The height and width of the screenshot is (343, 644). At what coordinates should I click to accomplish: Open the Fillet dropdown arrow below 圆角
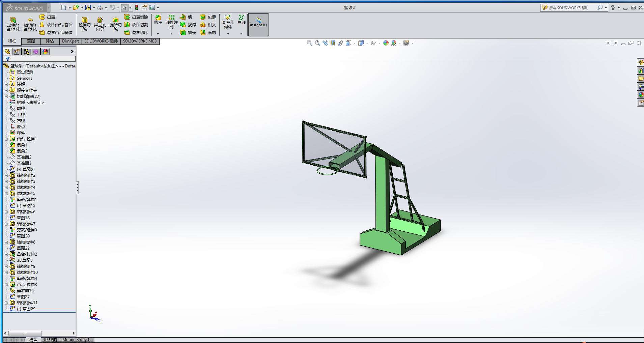pyautogui.click(x=158, y=34)
